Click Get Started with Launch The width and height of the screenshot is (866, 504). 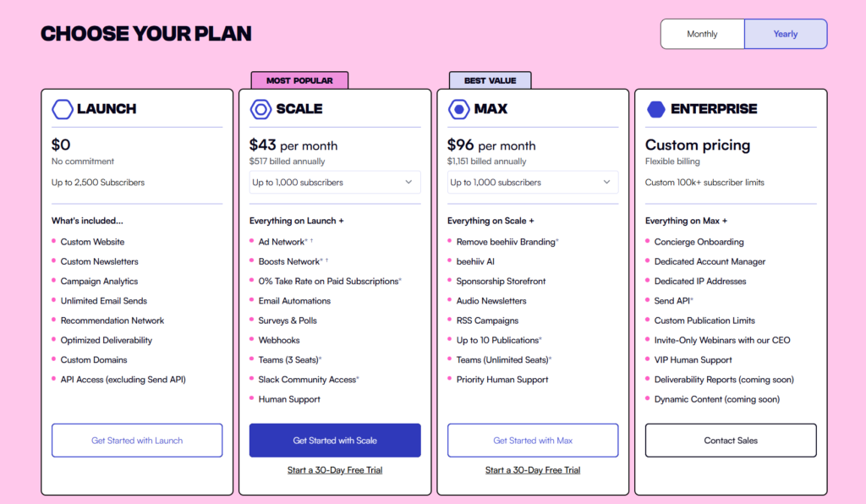(136, 440)
